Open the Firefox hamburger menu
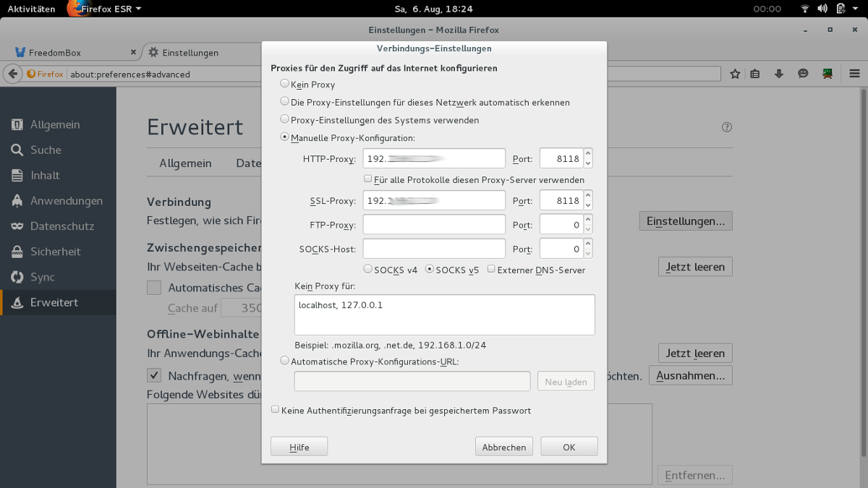 click(x=854, y=74)
